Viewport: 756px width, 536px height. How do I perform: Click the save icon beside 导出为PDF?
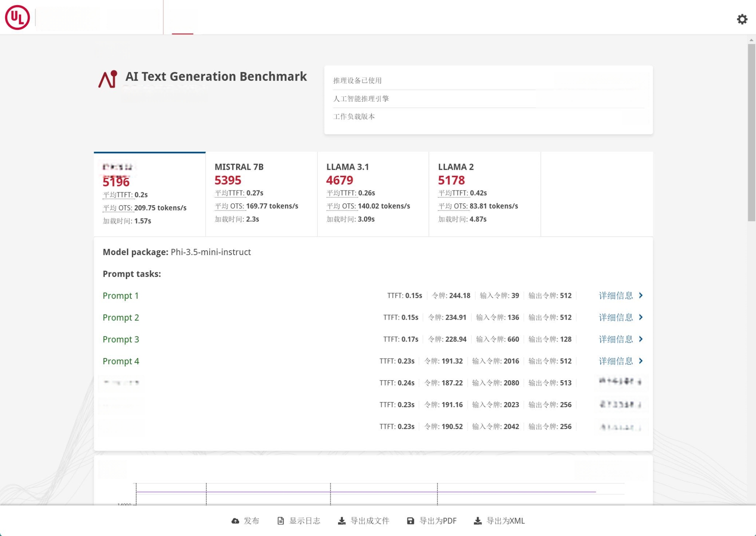coord(410,521)
